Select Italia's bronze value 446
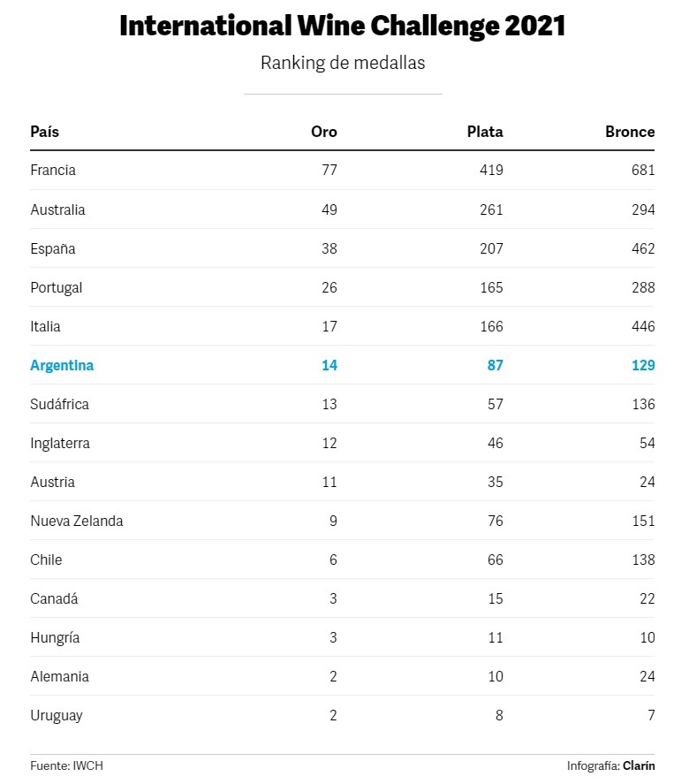The image size is (689, 784). click(643, 326)
